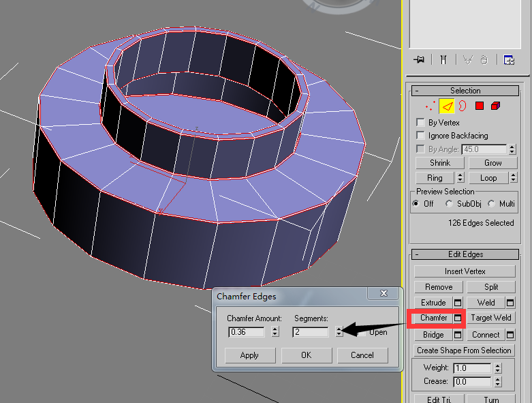Image resolution: width=532 pixels, height=403 pixels.
Task: Click the Ring selection button
Action: click(x=435, y=178)
